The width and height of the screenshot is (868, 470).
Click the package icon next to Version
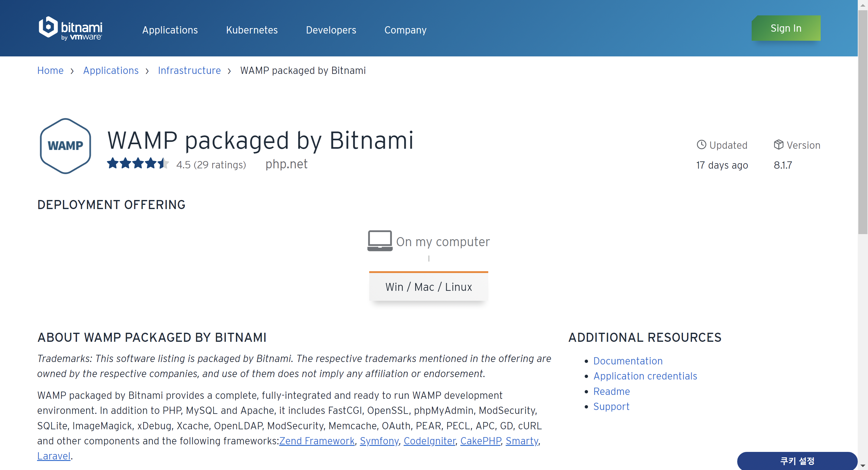(x=778, y=144)
